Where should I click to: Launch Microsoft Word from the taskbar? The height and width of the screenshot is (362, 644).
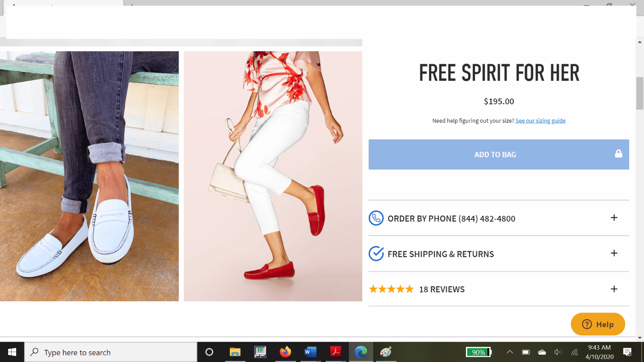click(310, 352)
